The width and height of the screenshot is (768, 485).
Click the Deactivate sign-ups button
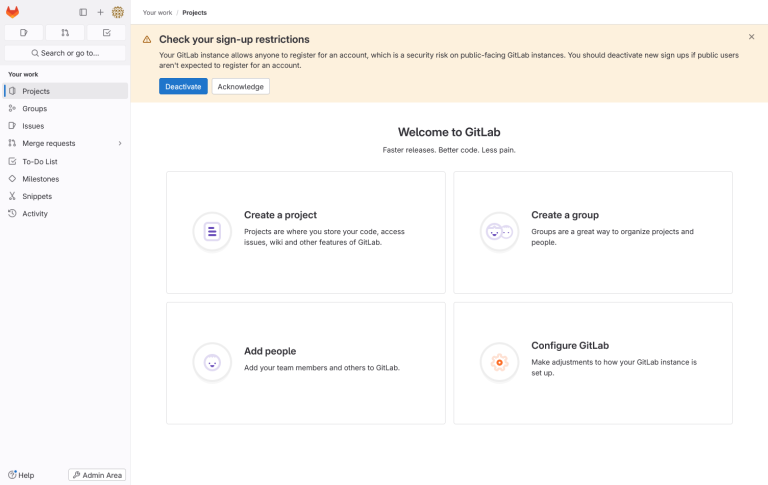tap(183, 87)
